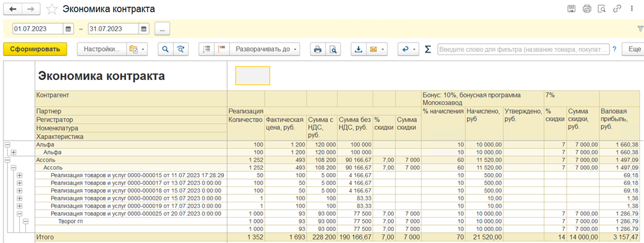Select Реализация товаров 0000-000015 от 11.07.2023 text

137,175
